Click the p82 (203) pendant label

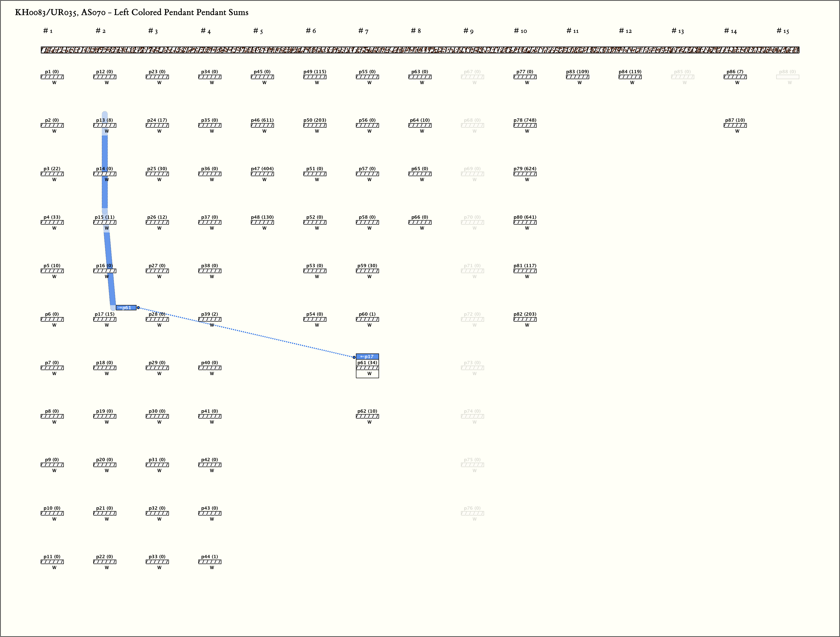[525, 314]
